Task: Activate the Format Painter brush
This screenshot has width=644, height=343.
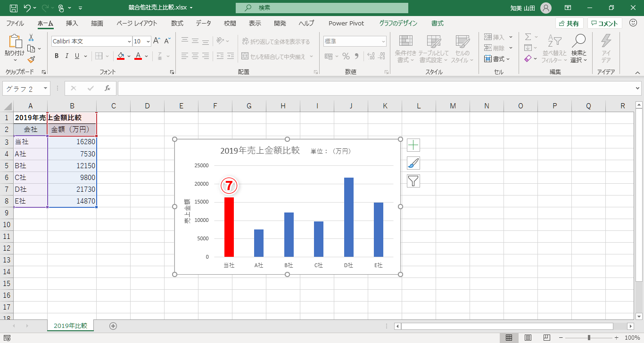Action: tap(31, 59)
